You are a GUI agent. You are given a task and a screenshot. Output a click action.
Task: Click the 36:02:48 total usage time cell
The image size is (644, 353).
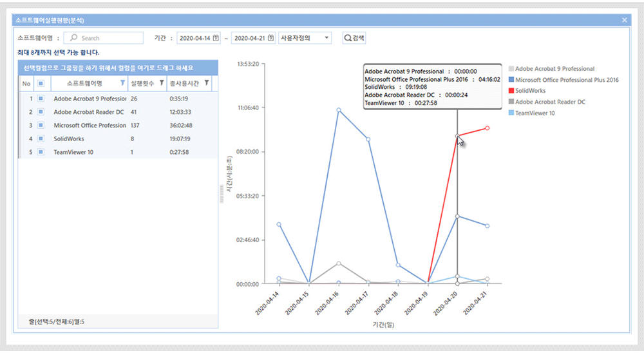pos(181,126)
